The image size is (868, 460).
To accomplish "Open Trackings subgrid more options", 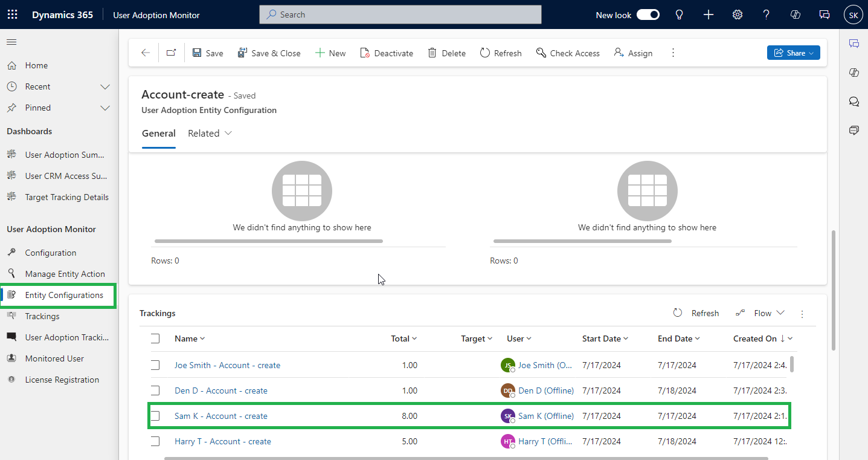I will coord(802,314).
